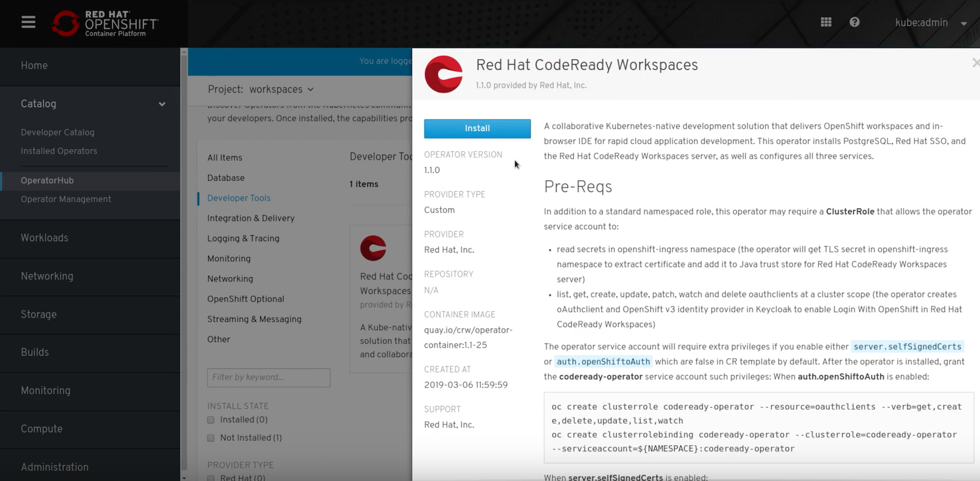The width and height of the screenshot is (980, 481).
Task: Click the Red Hat CodeReady Workspaces card title
Action: coord(386,283)
